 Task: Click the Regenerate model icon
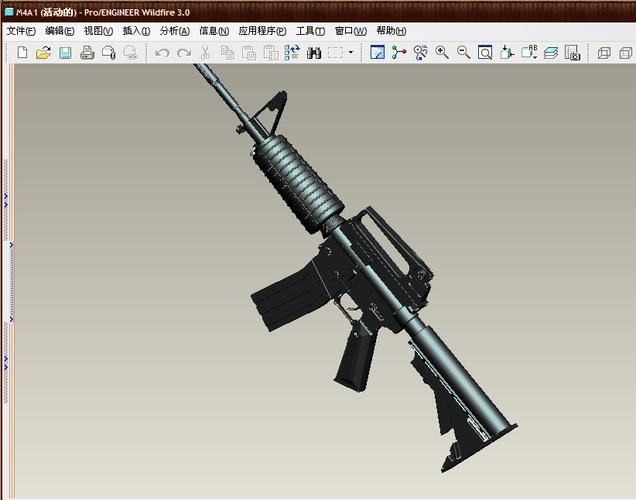[292, 53]
